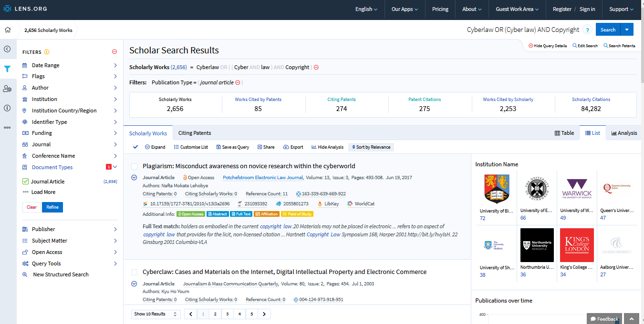Screen dimensions: 644x324
Task: Click Edit Search link
Action: tap(585, 46)
